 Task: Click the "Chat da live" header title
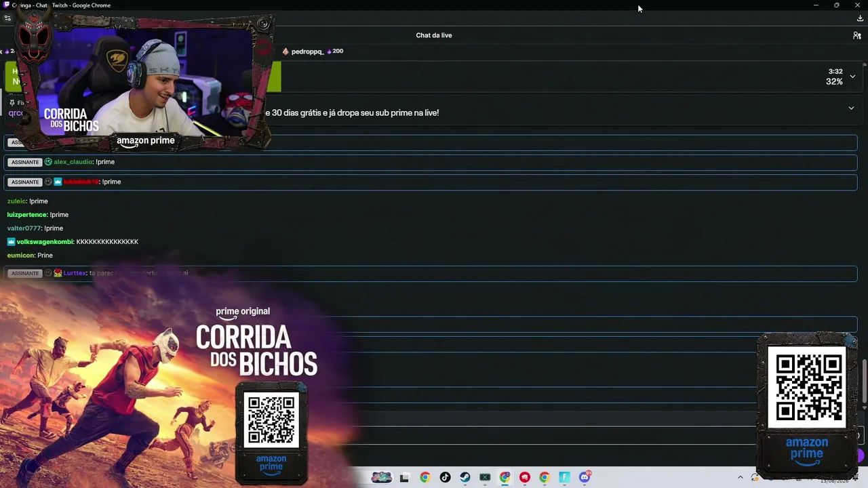(434, 35)
